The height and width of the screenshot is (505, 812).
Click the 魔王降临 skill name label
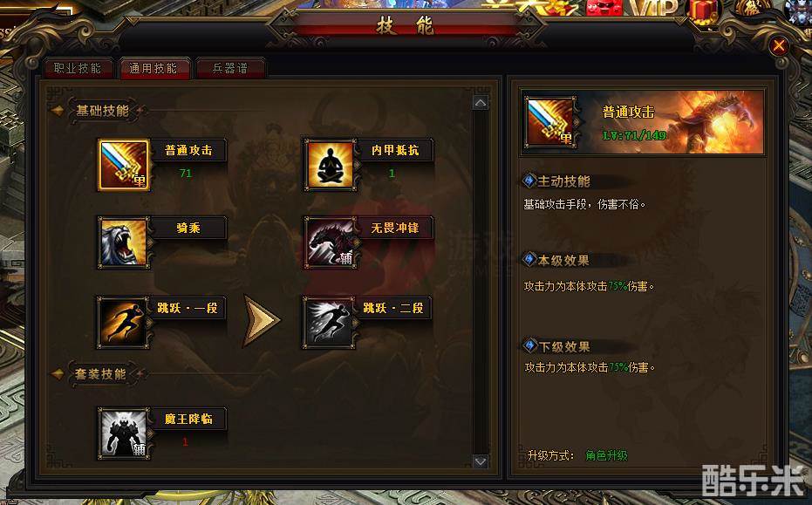click(188, 419)
